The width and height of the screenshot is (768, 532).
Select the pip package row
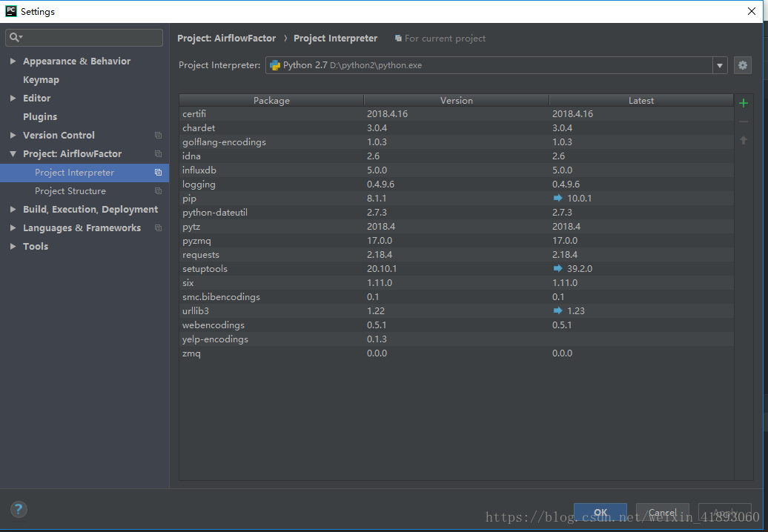pos(457,199)
